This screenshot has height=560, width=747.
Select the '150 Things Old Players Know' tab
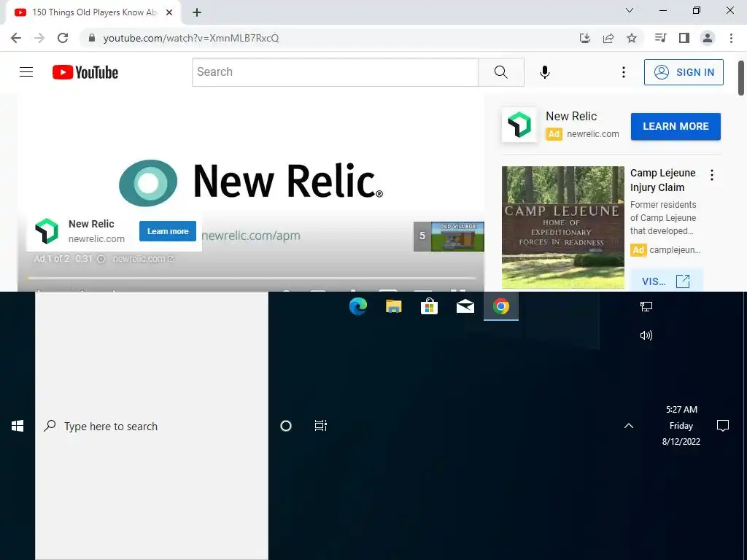coord(93,12)
